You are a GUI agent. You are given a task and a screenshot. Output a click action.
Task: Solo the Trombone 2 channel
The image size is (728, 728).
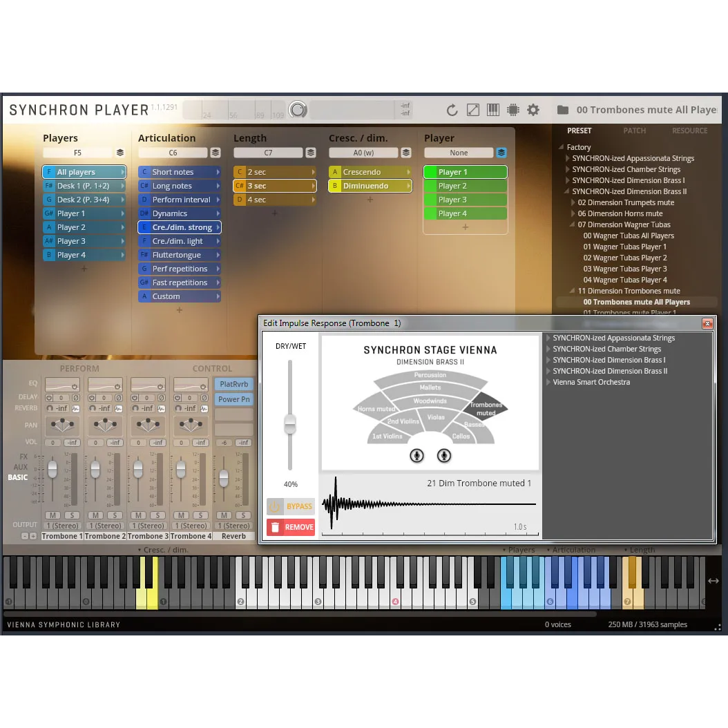pos(115,515)
